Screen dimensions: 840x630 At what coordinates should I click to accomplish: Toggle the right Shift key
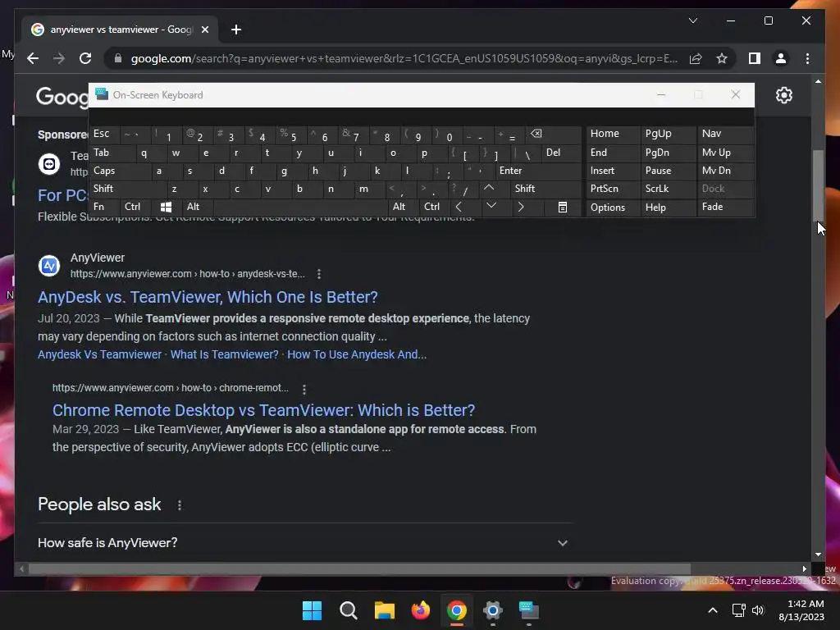(546, 189)
